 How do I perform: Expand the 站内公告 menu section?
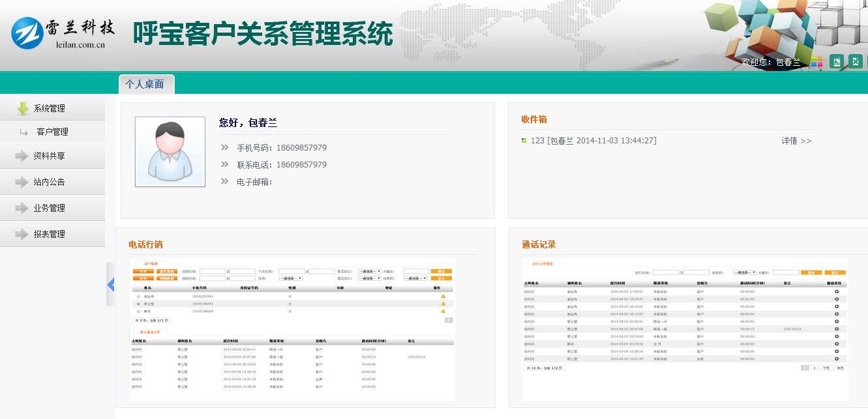(x=50, y=182)
